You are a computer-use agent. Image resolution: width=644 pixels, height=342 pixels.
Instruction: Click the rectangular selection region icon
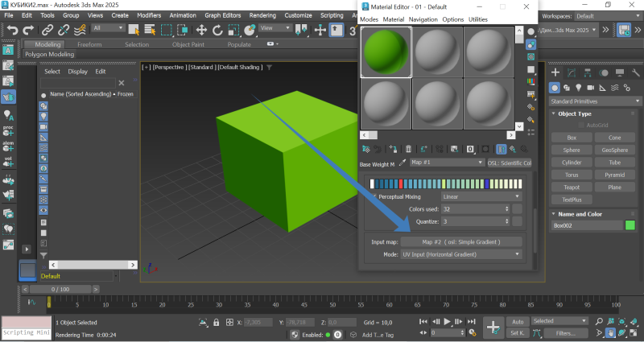167,30
